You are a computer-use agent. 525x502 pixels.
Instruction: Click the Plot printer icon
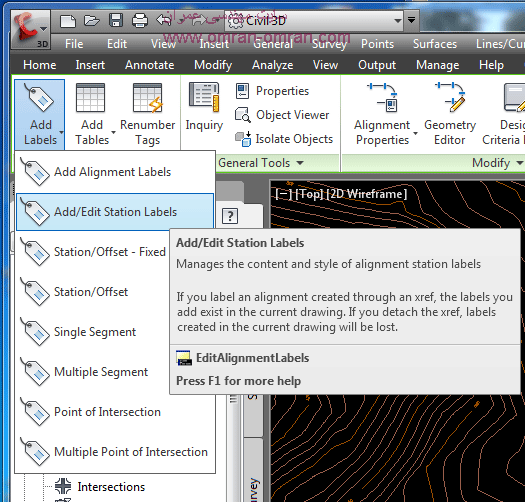pyautogui.click(x=140, y=20)
